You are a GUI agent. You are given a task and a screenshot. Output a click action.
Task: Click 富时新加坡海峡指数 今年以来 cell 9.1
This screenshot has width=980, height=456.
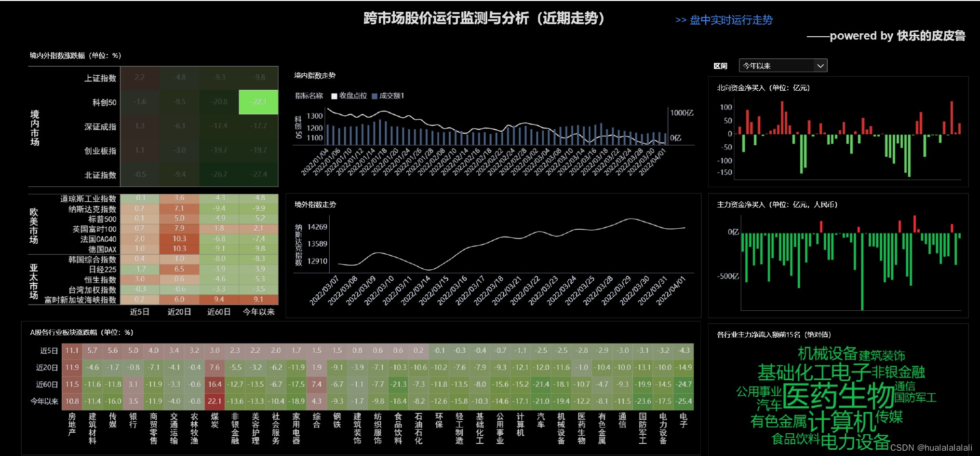tap(258, 300)
